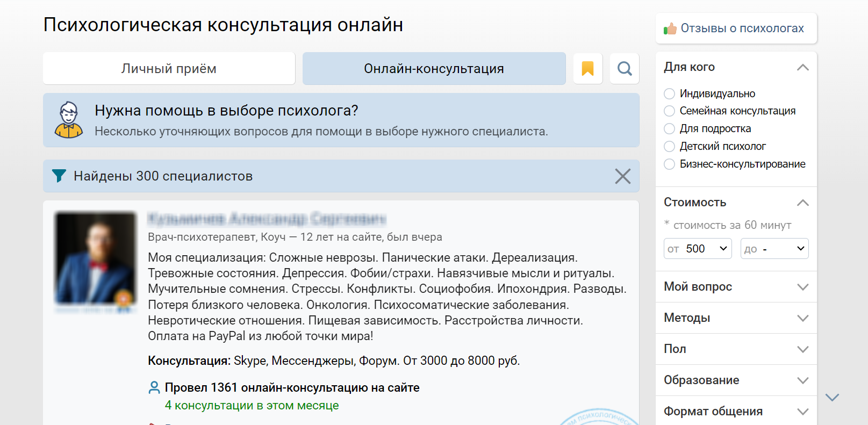Expand the Мой вопрос filter
Image resolution: width=868 pixels, height=425 pixels.
point(736,287)
